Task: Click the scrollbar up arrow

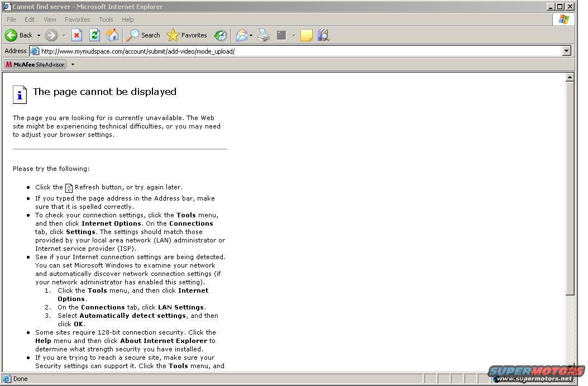Action: pyautogui.click(x=570, y=77)
